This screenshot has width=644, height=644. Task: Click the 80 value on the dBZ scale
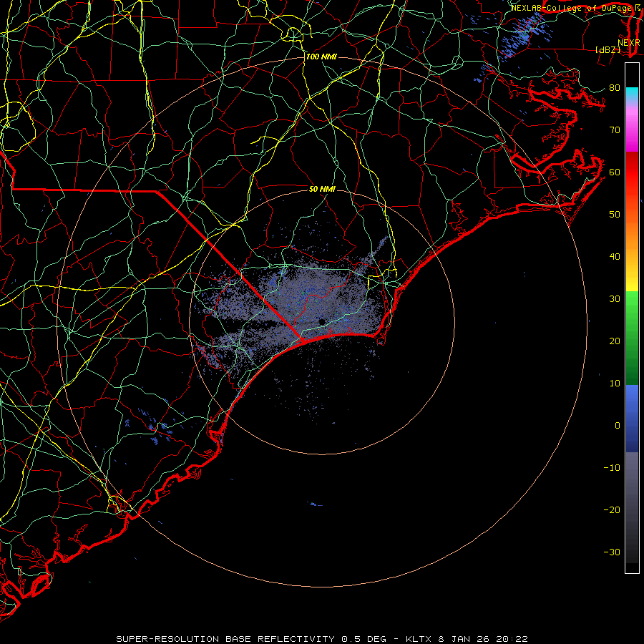pyautogui.click(x=615, y=87)
